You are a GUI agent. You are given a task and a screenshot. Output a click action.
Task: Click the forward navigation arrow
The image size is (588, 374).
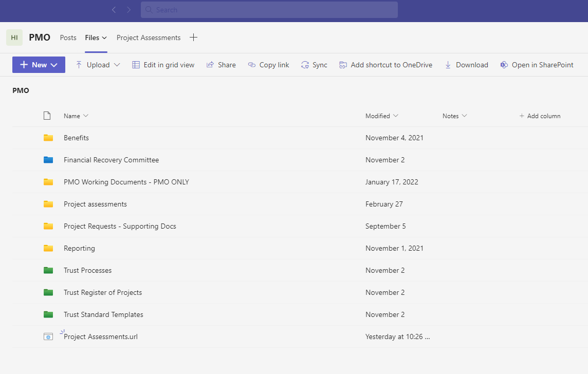[x=128, y=10]
